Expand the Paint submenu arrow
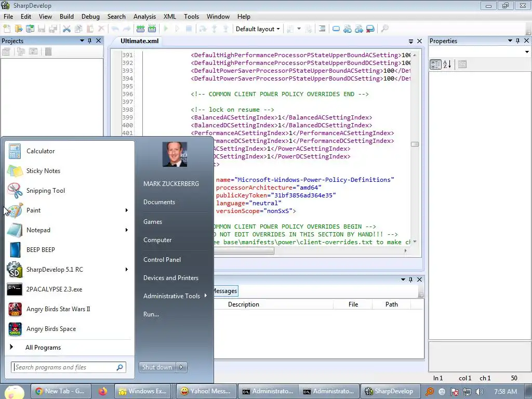Viewport: 532px width, 399px height. click(127, 210)
